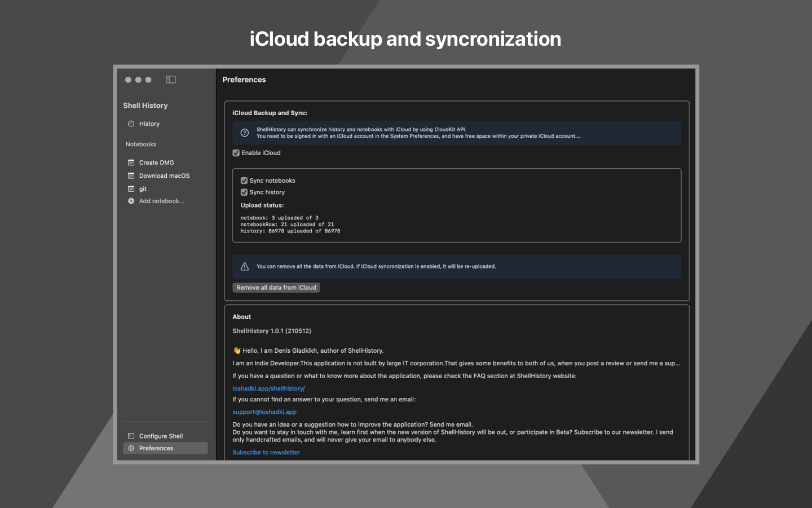Click Remove all data from iCloud
Screen dimensions: 812x508
tap(276, 288)
